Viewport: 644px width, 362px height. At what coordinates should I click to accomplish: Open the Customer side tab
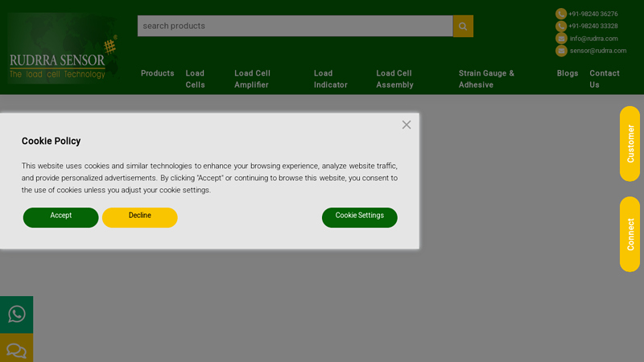point(630,143)
